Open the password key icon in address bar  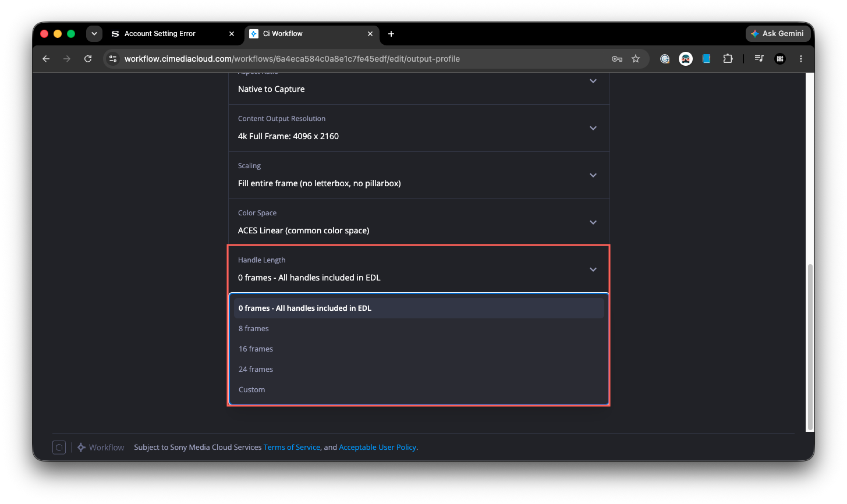coord(617,59)
